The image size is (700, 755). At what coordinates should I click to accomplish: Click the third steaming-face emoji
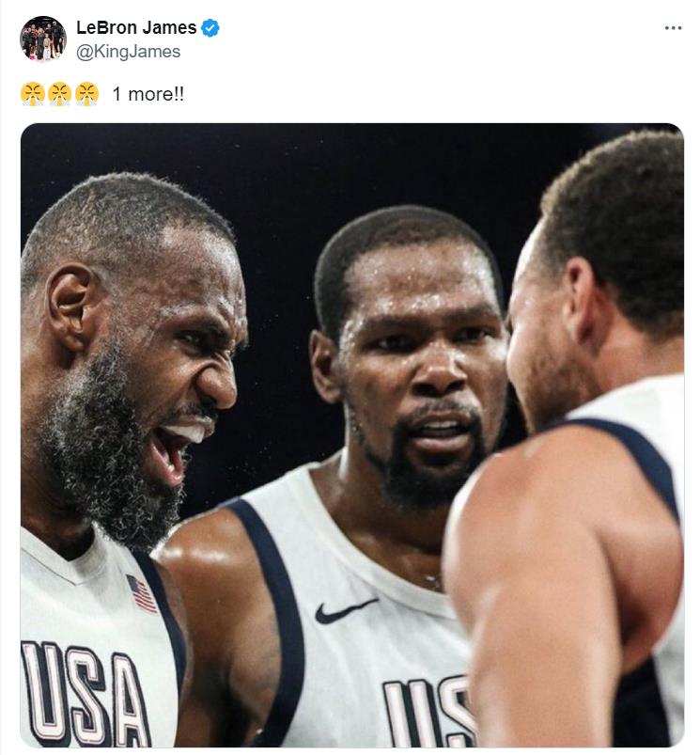pyautogui.click(x=86, y=94)
